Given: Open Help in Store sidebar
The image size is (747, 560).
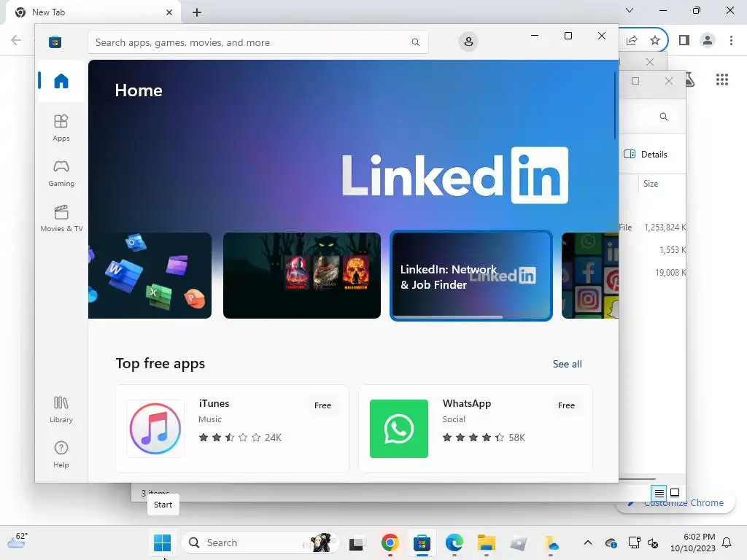Looking at the screenshot, I should tap(61, 454).
